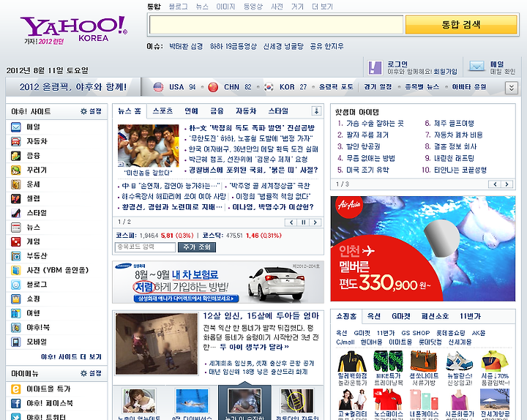Screen dimensions: 527x420
Task: Go to next news headlines page
Action: click(315, 222)
